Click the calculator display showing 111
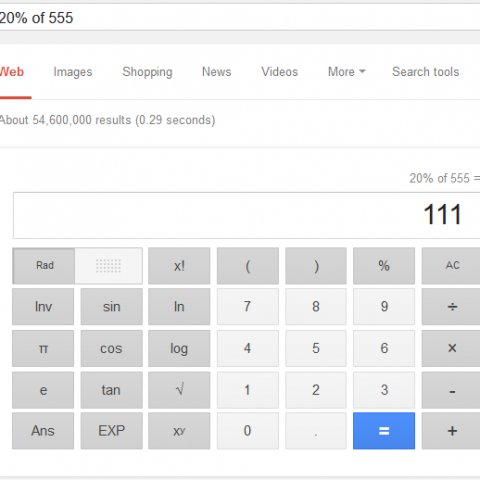480x480 pixels. coord(247,215)
